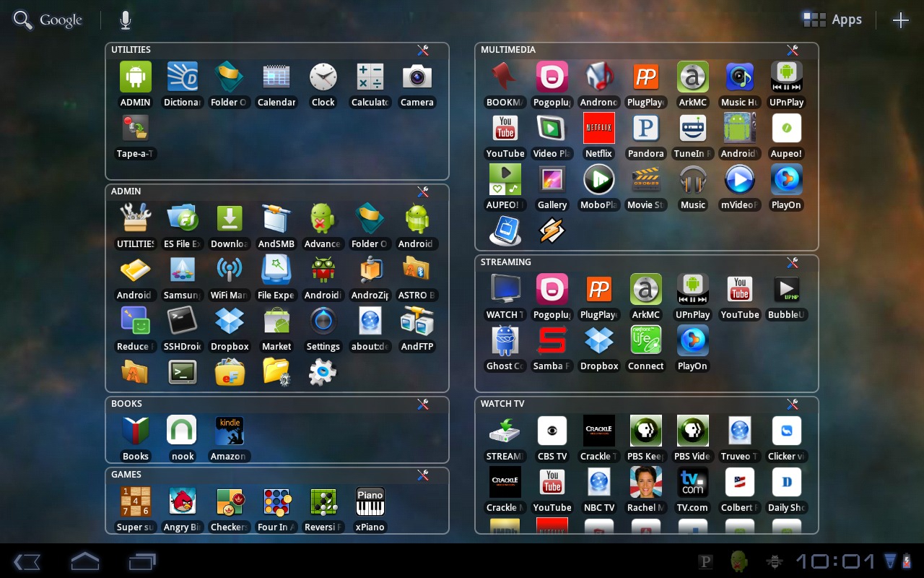Open Samba Filesharing app

[x=552, y=348]
